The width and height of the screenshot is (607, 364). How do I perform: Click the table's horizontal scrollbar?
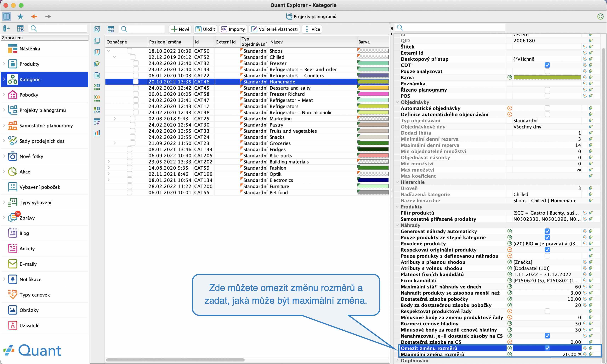point(175,360)
